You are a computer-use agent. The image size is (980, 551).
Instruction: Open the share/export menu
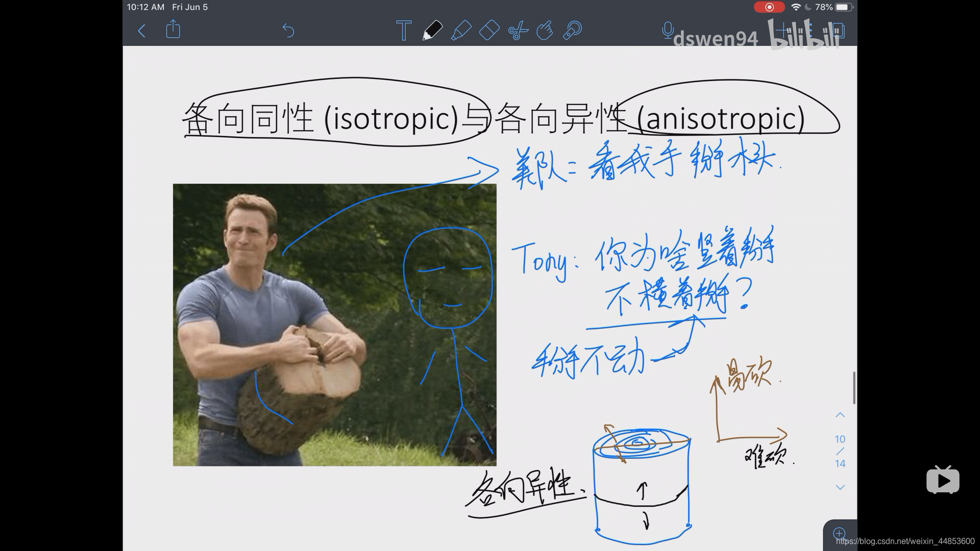[x=173, y=29]
